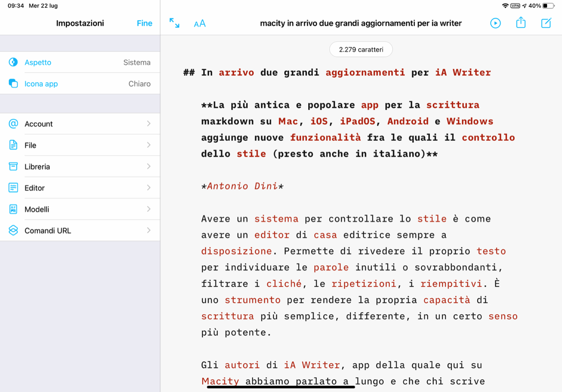Tap Fine to close settings
562x392 pixels.
(144, 23)
